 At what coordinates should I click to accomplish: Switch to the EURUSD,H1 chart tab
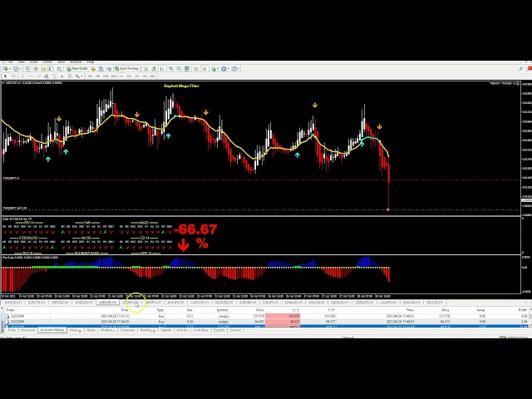(13, 303)
